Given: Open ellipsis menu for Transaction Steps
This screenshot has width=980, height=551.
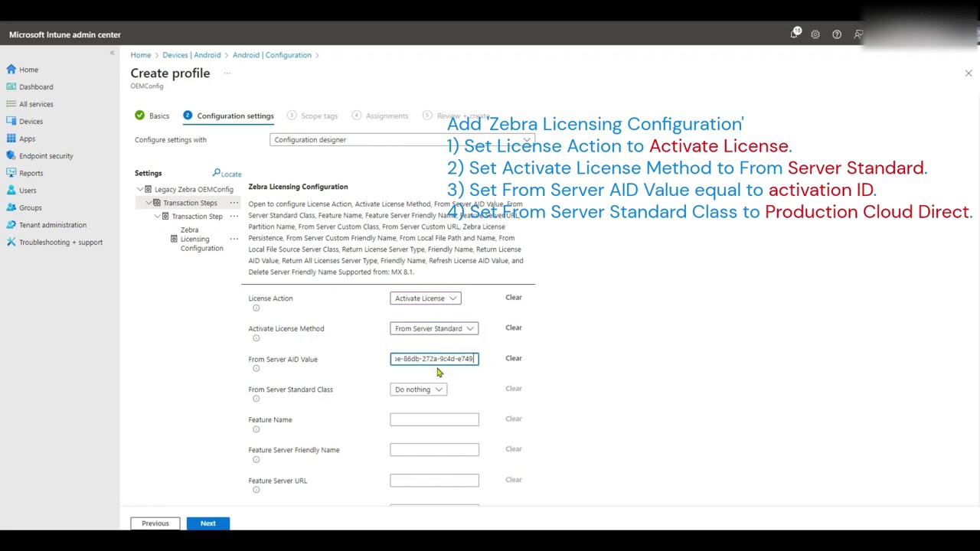Looking at the screenshot, I should (x=234, y=203).
